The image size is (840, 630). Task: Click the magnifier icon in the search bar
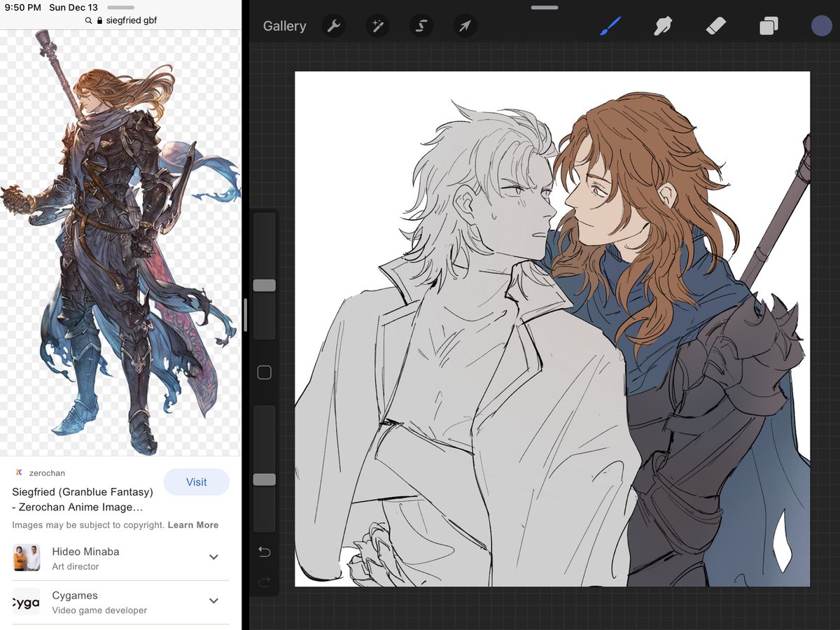[x=89, y=21]
